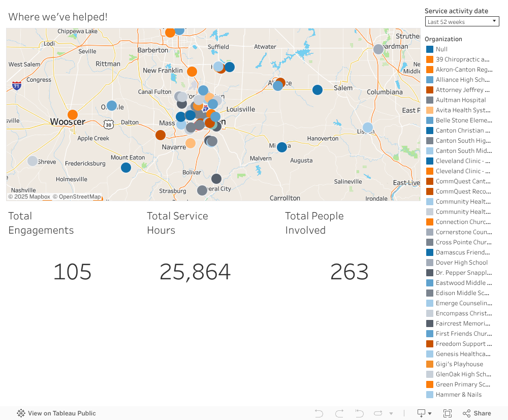This screenshot has height=420, width=508.
Task: Highlight Gigi's Playhouse legend entry
Action: 459,364
